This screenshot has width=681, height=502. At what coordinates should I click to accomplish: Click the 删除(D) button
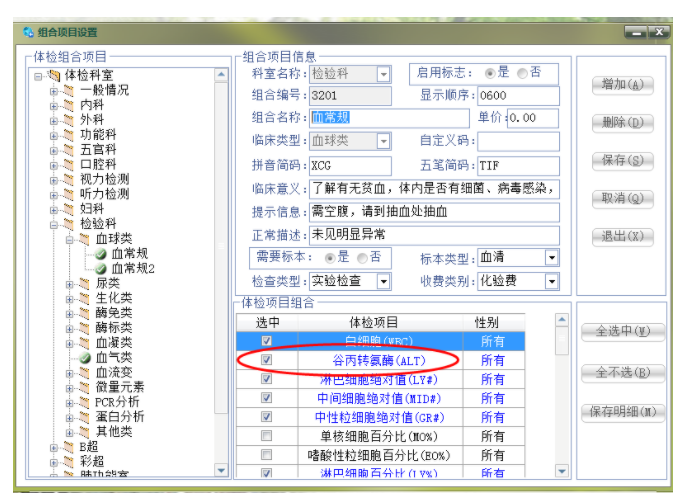tap(623, 123)
